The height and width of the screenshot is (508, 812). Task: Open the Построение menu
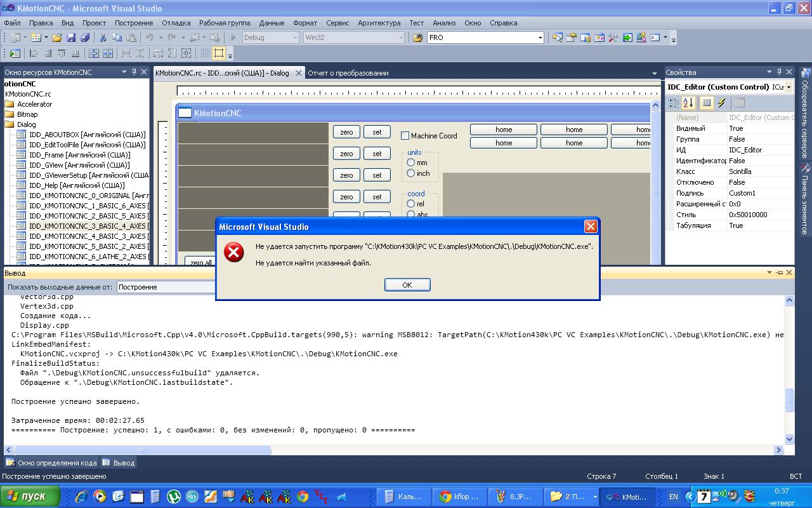134,23
